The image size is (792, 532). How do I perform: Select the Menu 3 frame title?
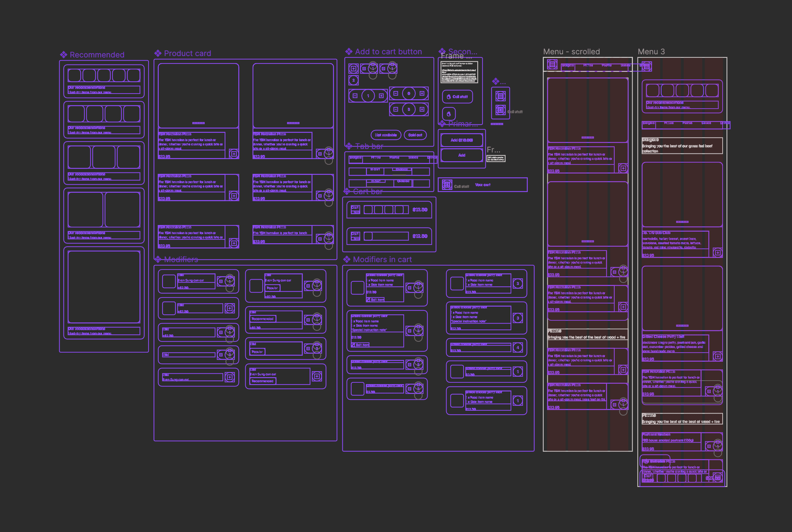[x=651, y=52]
